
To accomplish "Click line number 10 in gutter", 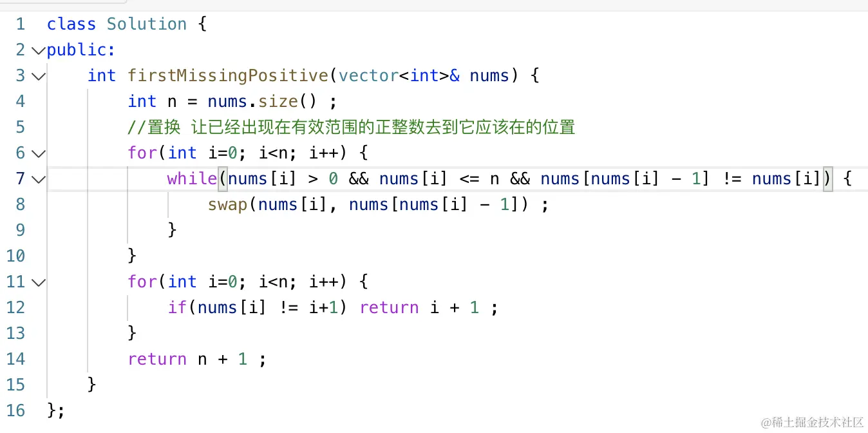I will click(x=15, y=256).
